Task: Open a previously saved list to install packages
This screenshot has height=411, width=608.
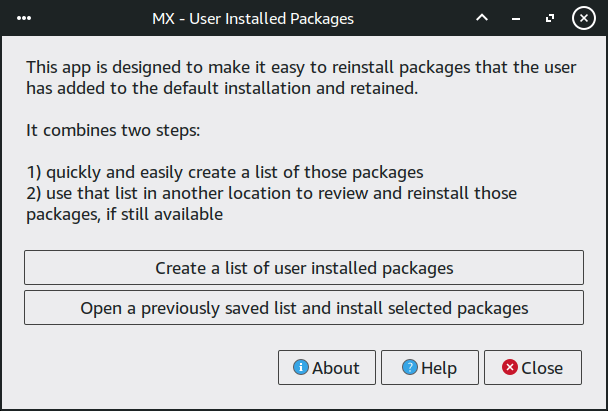Action: click(304, 308)
